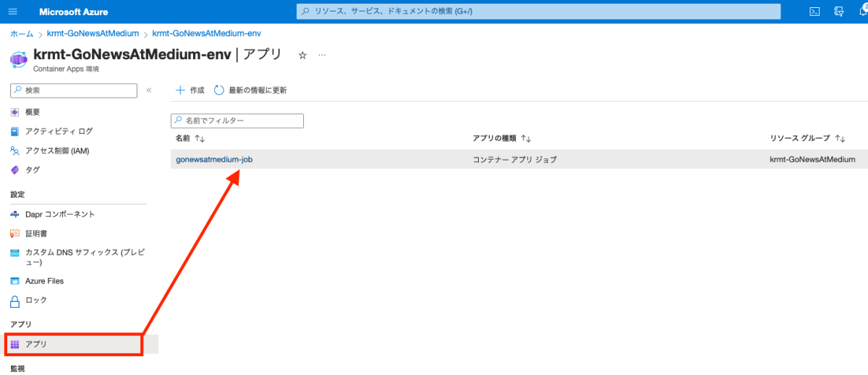Click the タグ tag icon
Viewport: 868px width, 375px height.
tap(15, 170)
